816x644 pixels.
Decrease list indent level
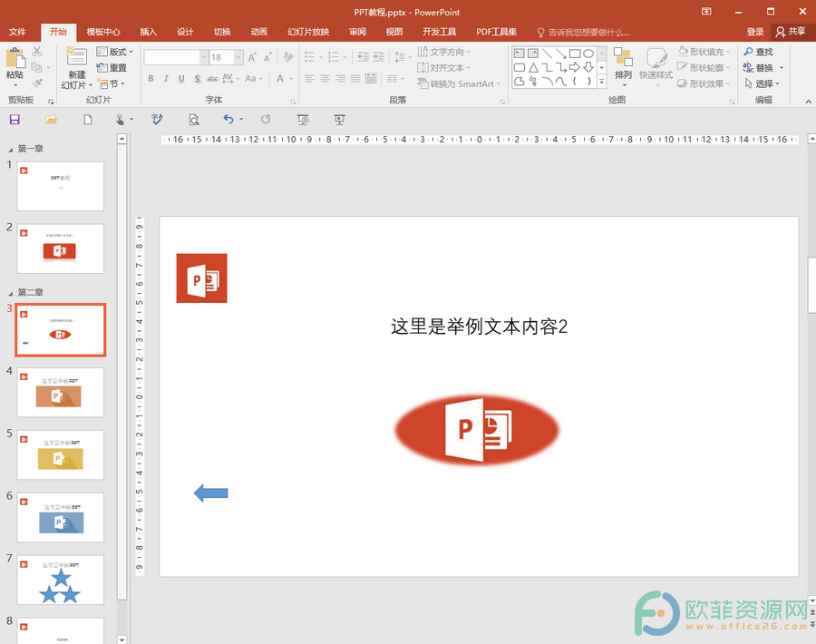click(x=363, y=57)
